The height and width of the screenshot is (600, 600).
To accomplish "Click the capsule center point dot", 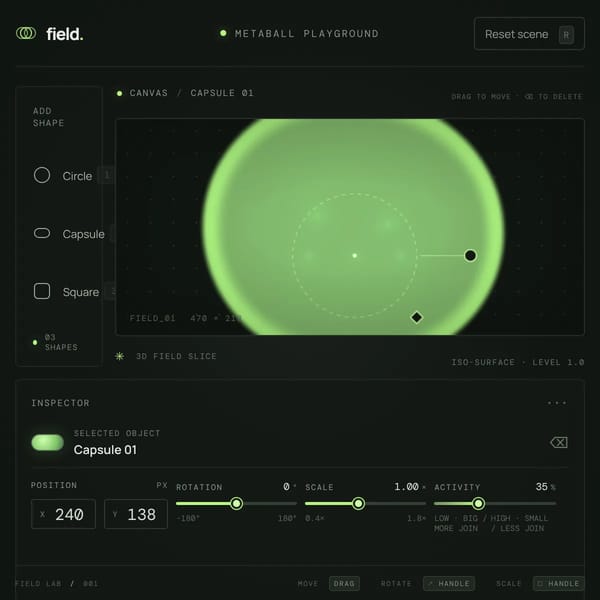I will 355,255.
